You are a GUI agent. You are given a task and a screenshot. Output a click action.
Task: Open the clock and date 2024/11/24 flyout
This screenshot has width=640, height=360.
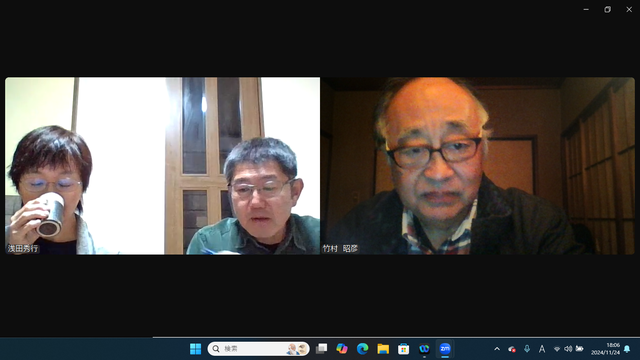point(605,349)
